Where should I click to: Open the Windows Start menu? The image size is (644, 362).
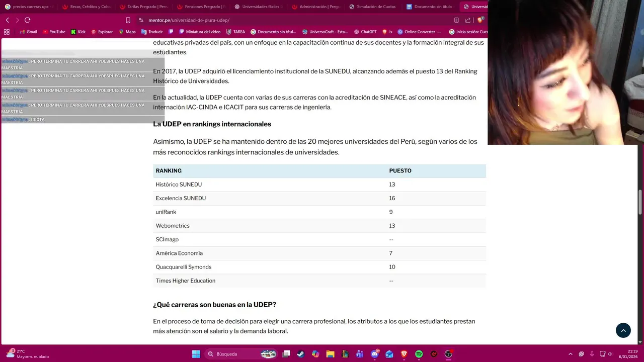coord(196,354)
